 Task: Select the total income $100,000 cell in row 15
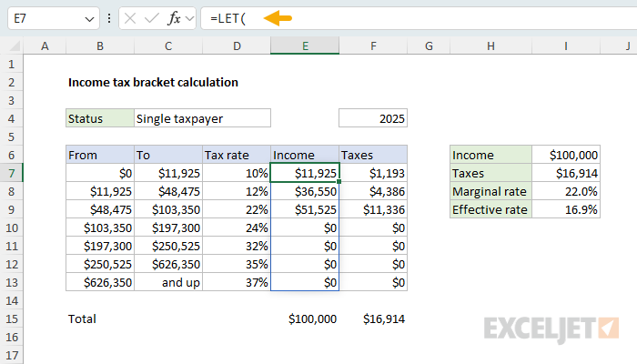pyautogui.click(x=305, y=318)
